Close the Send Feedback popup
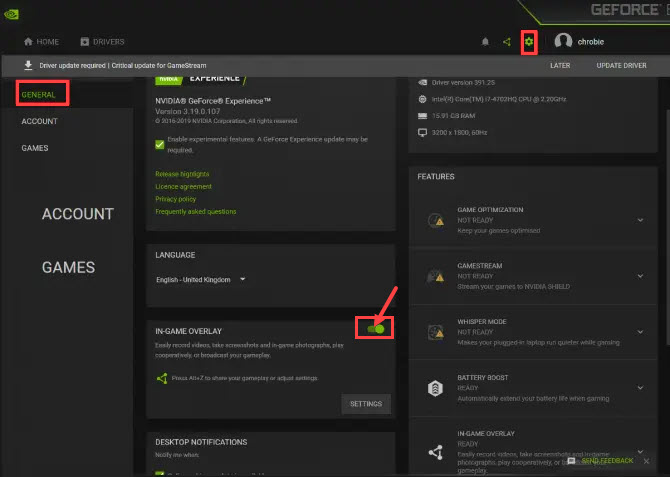The image size is (670, 477). pos(646,461)
